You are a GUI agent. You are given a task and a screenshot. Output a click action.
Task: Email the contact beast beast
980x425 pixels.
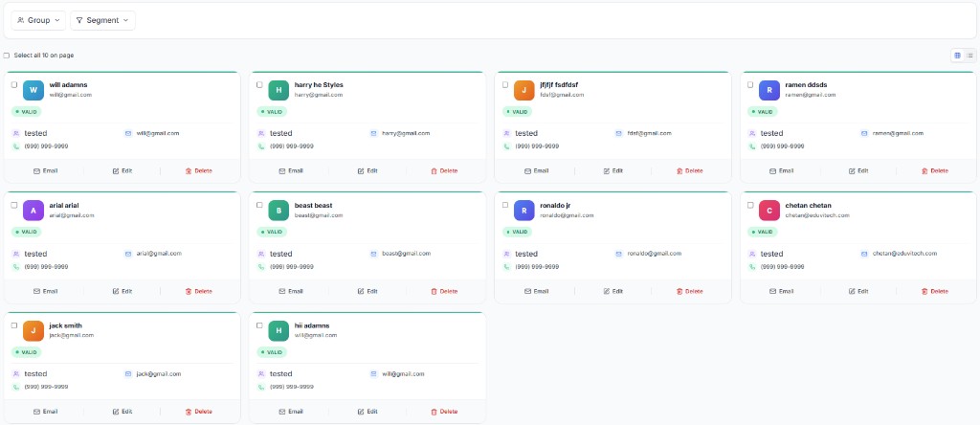coord(291,291)
